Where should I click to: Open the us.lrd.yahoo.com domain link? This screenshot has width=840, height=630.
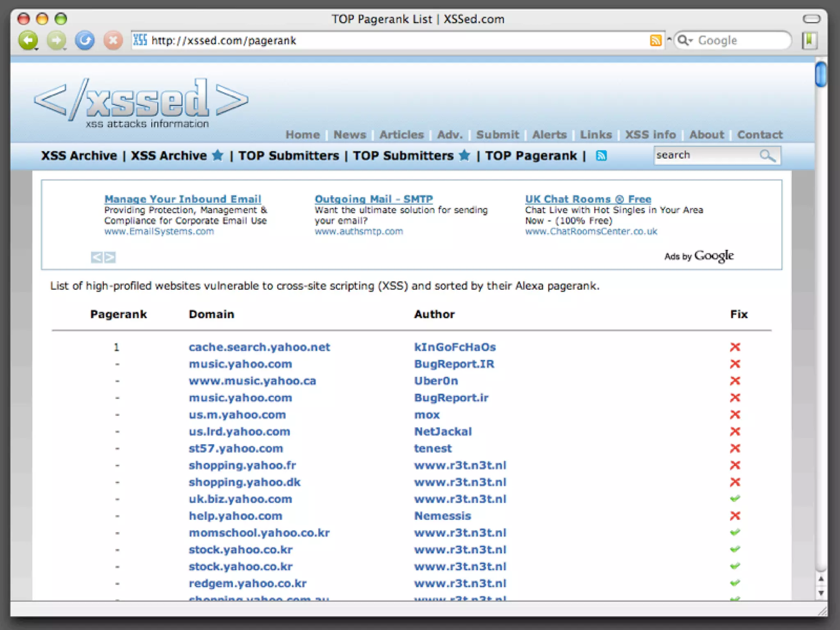(239, 431)
